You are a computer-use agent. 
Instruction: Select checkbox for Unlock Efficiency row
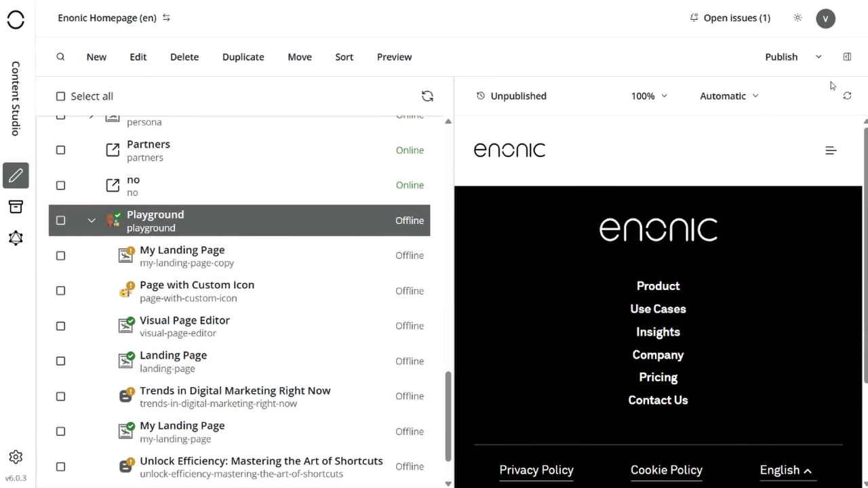[60, 467]
